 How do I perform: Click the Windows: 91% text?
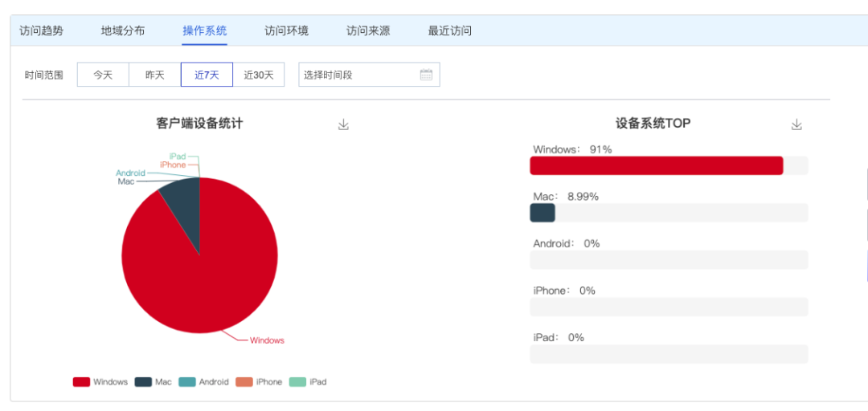pyautogui.click(x=572, y=149)
